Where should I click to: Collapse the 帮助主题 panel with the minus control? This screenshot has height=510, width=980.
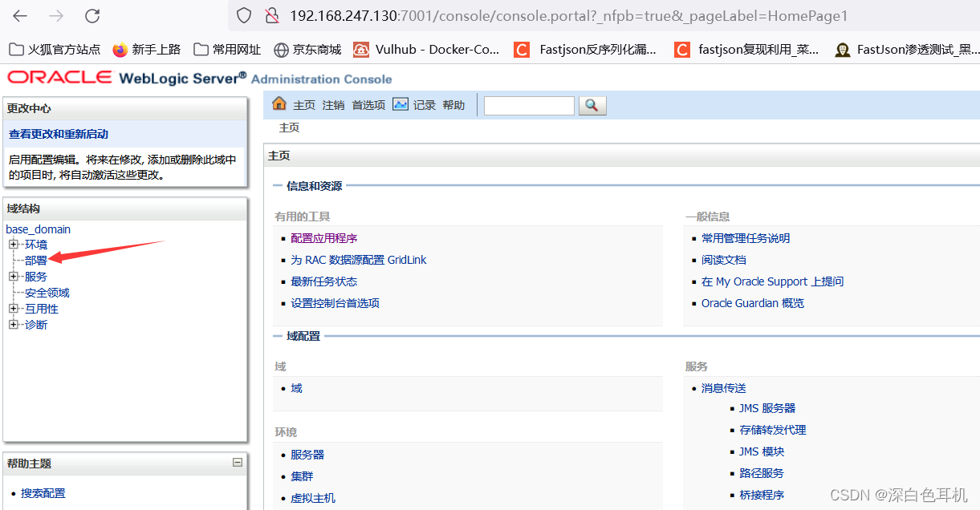[x=237, y=462]
